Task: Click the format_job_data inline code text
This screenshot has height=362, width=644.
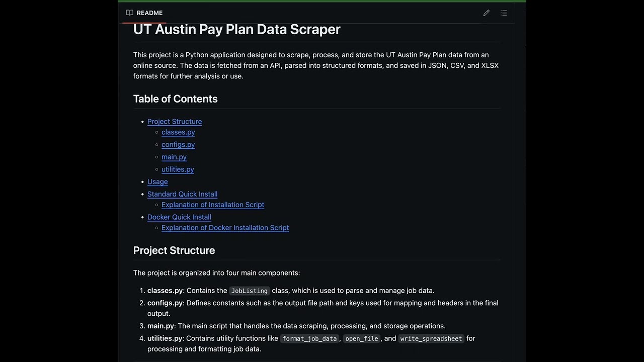Action: [309, 339]
